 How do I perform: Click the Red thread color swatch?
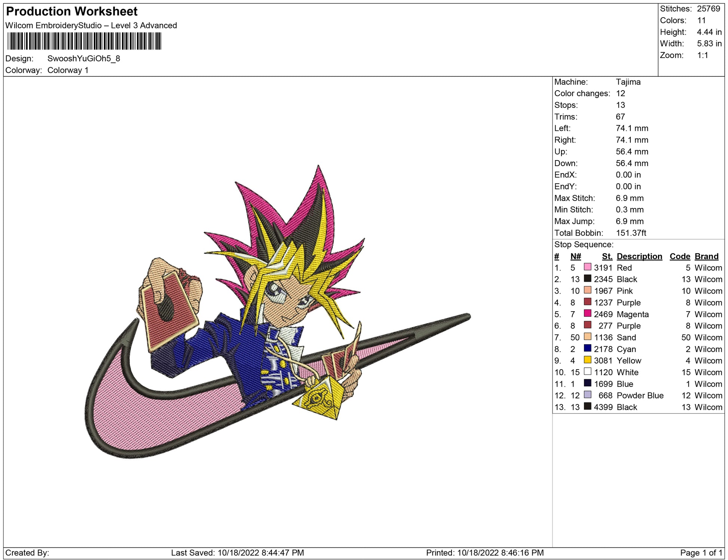pyautogui.click(x=587, y=267)
